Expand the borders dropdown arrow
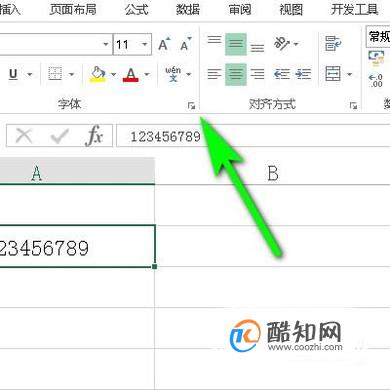 [x=72, y=74]
